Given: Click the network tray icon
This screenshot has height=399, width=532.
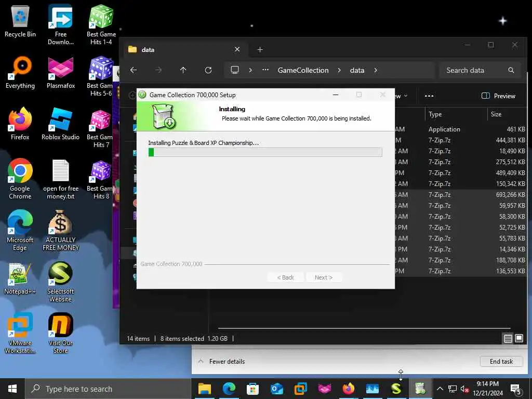Looking at the screenshot, I should point(453,389).
